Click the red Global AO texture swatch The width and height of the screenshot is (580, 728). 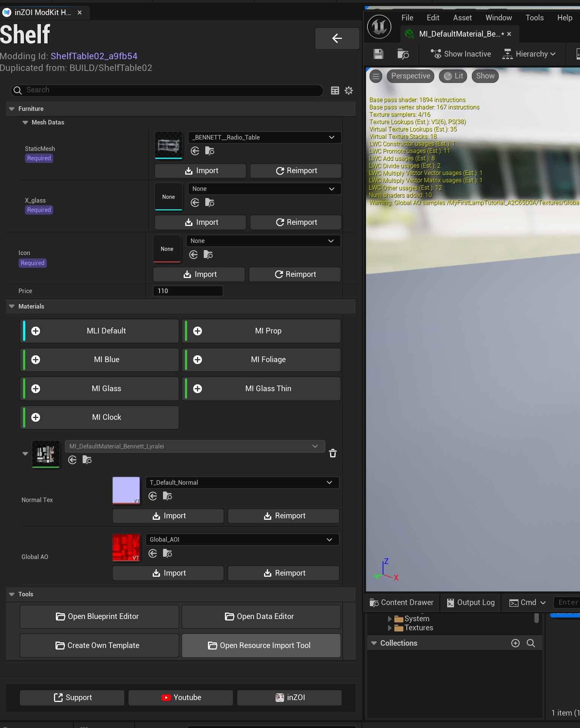click(x=126, y=548)
